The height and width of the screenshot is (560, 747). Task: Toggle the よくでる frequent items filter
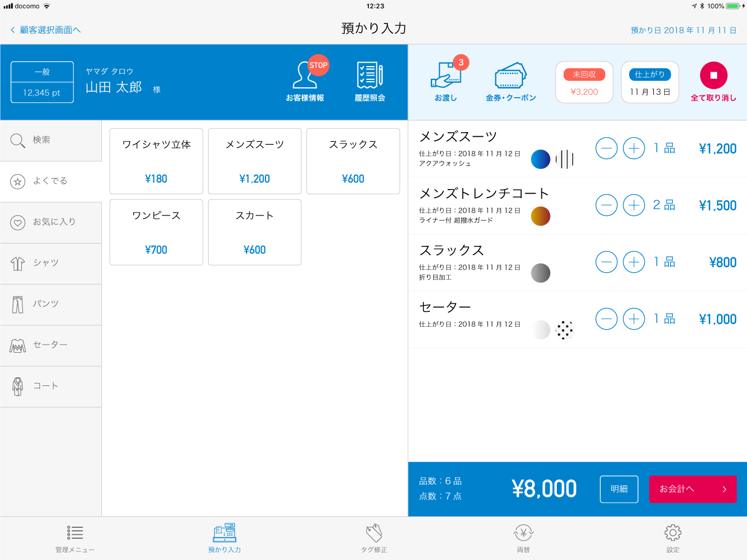(x=51, y=181)
